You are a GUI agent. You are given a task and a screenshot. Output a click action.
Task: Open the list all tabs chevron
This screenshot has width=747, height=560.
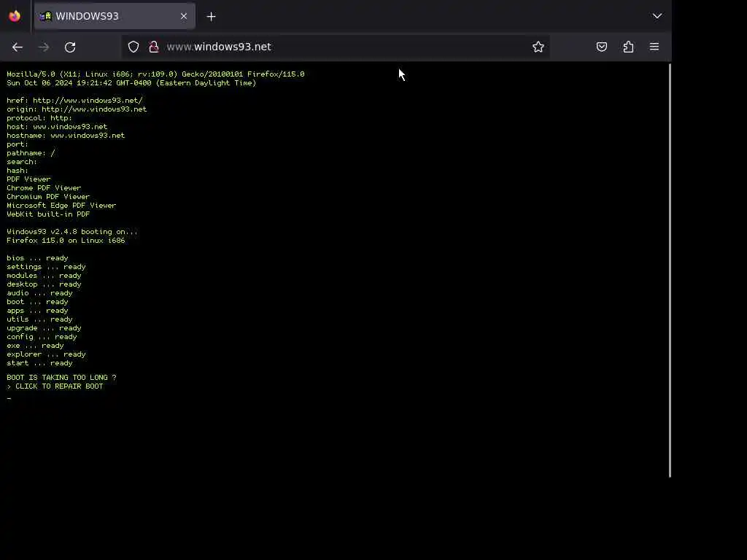click(657, 16)
